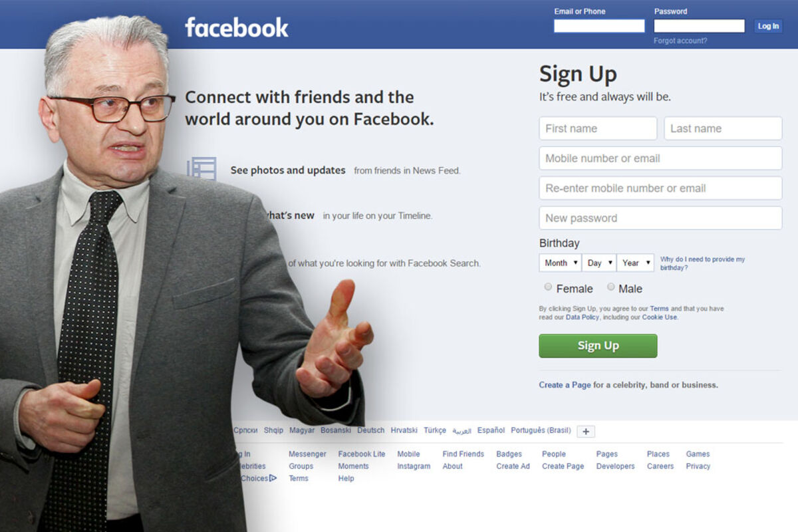Viewport: 798px width, 532px height.
Task: Focus the Last name field
Action: [723, 128]
